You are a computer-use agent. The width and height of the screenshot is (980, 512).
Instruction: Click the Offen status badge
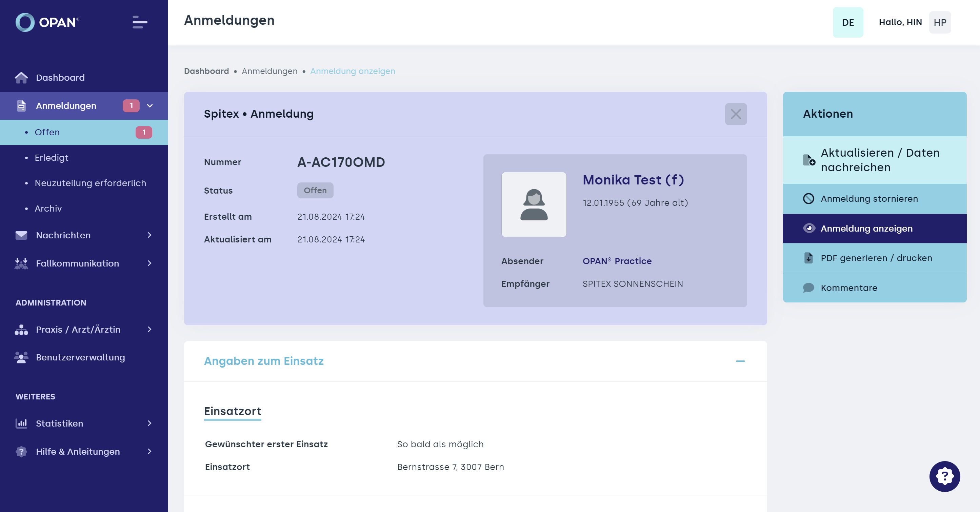tap(315, 190)
